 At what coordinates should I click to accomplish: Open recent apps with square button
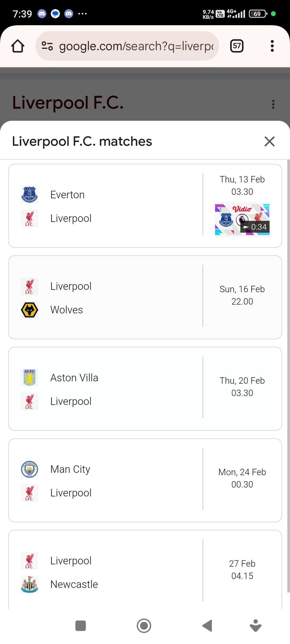pyautogui.click(x=81, y=626)
